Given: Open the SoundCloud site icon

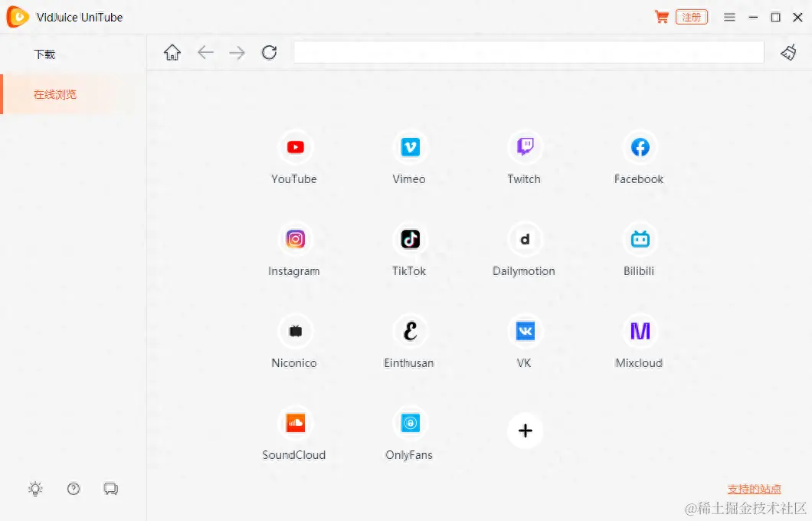Looking at the screenshot, I should [x=295, y=423].
